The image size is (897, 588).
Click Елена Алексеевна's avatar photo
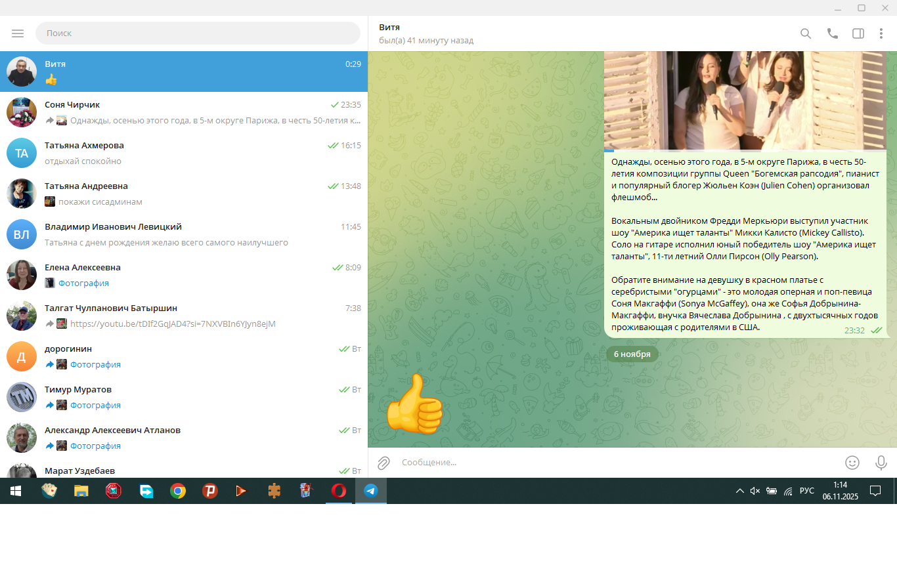pyautogui.click(x=22, y=275)
